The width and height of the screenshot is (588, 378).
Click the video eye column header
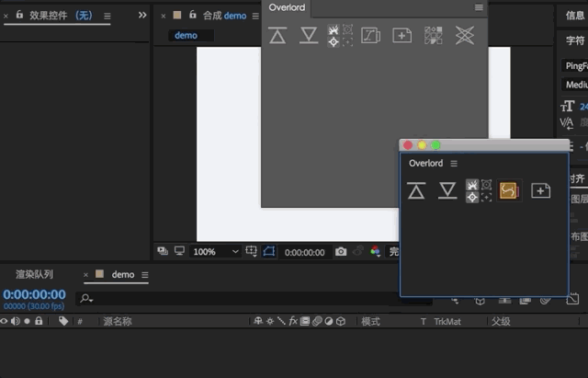tap(4, 321)
